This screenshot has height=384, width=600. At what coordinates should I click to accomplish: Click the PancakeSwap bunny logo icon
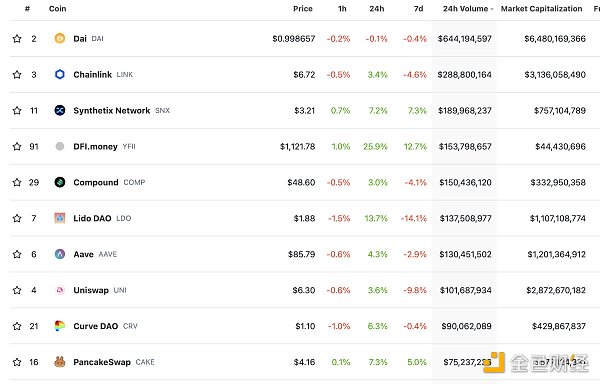tap(60, 362)
